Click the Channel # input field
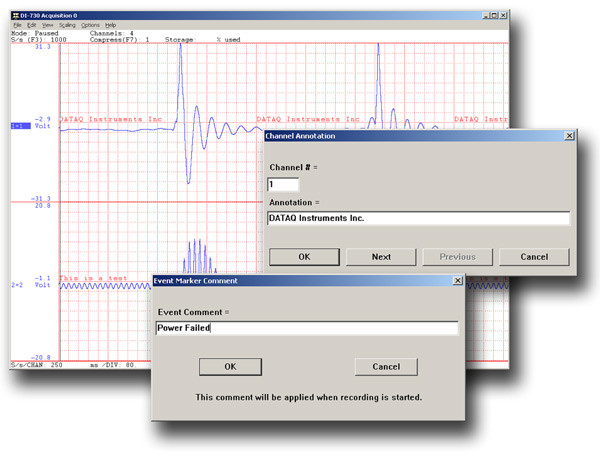The width and height of the screenshot is (600, 455). click(x=283, y=184)
